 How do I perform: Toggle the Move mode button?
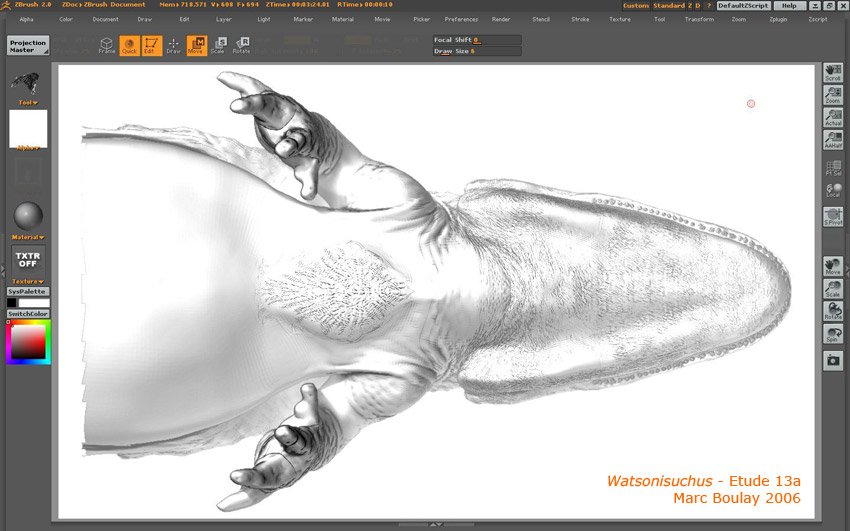point(196,46)
